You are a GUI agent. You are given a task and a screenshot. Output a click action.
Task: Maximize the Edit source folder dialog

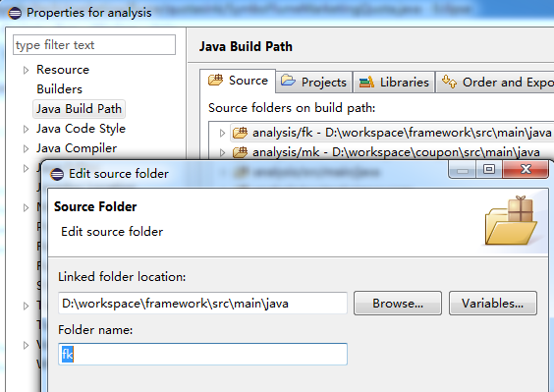489,169
